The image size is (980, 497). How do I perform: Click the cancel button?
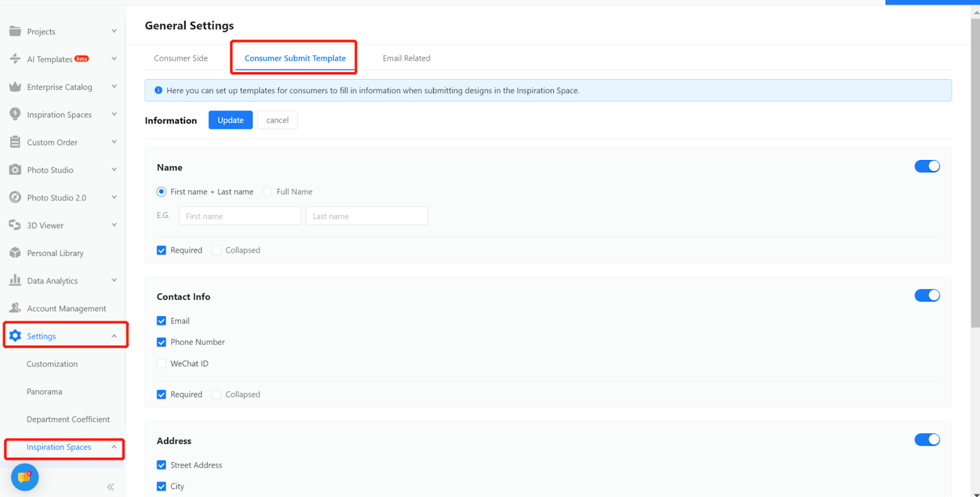(x=277, y=120)
